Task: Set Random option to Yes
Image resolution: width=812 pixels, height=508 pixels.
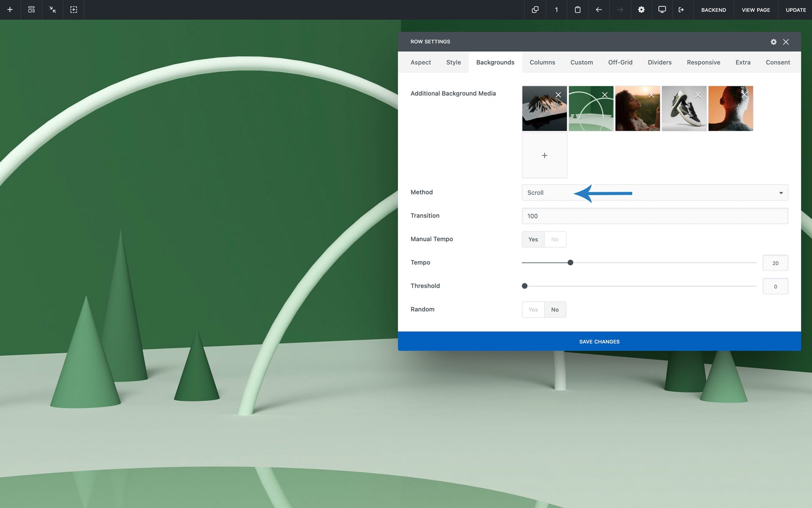Action: 533,310
